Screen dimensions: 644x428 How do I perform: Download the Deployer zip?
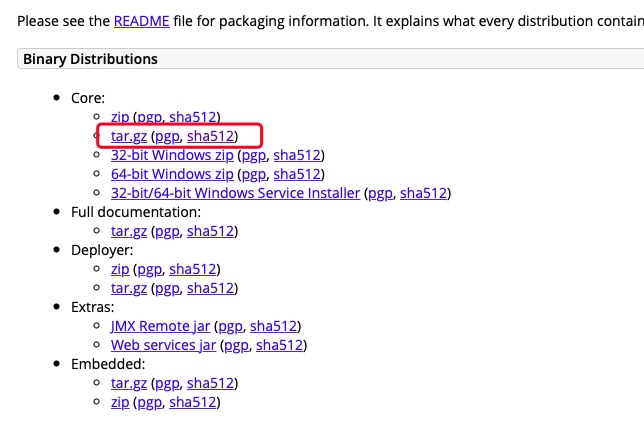[x=120, y=269]
